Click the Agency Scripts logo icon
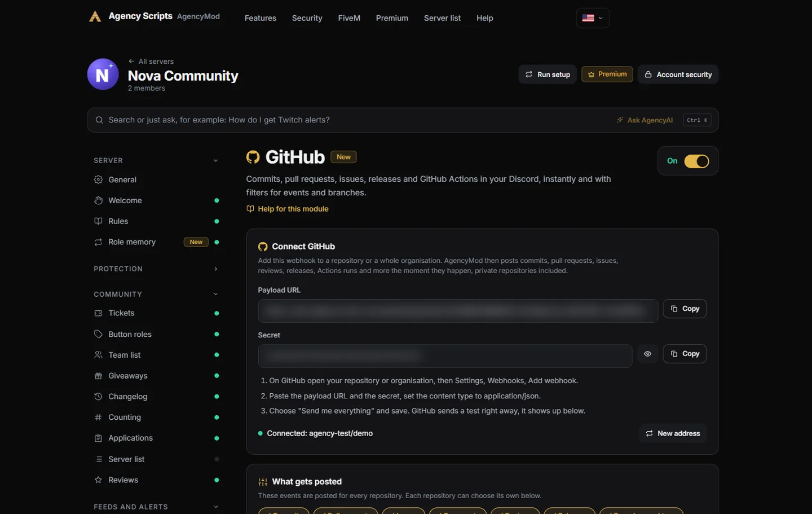 pos(95,17)
